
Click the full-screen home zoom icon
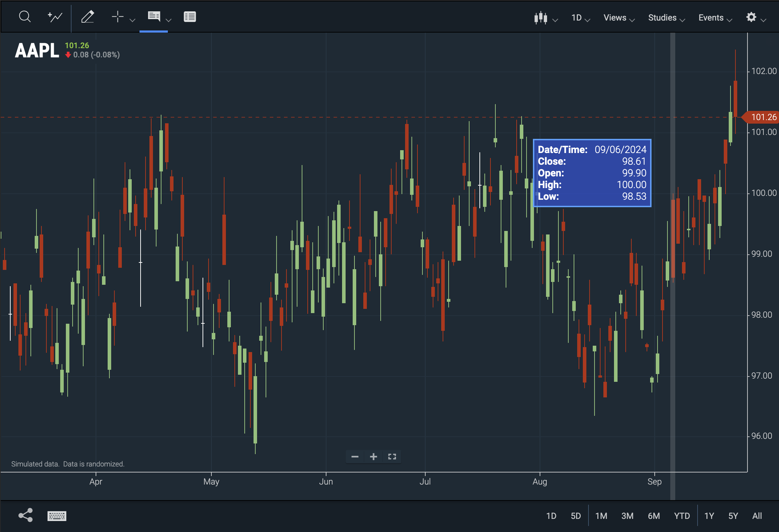392,457
